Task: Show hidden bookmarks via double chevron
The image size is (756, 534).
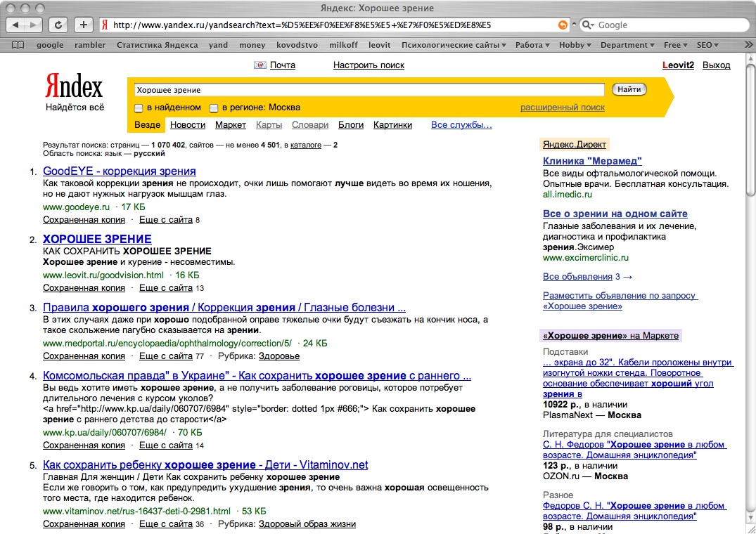Action: pos(748,45)
